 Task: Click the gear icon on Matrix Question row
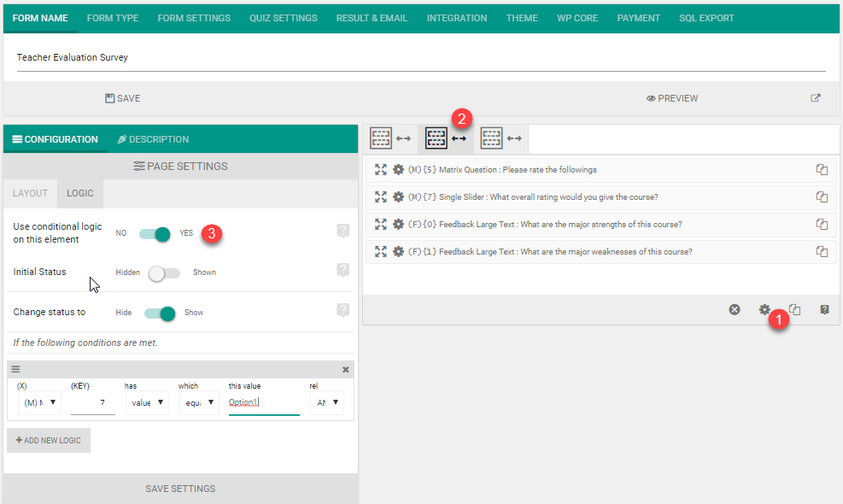398,170
